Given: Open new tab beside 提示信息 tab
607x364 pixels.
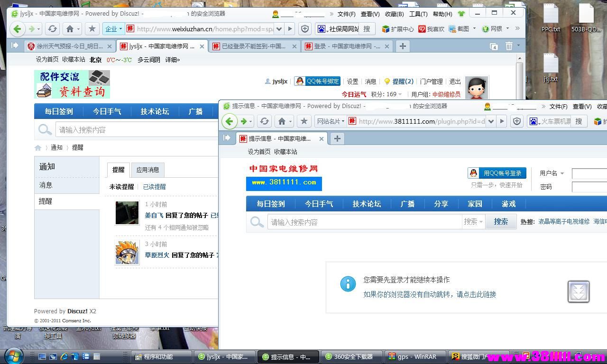Looking at the screenshot, I should pyautogui.click(x=337, y=138).
